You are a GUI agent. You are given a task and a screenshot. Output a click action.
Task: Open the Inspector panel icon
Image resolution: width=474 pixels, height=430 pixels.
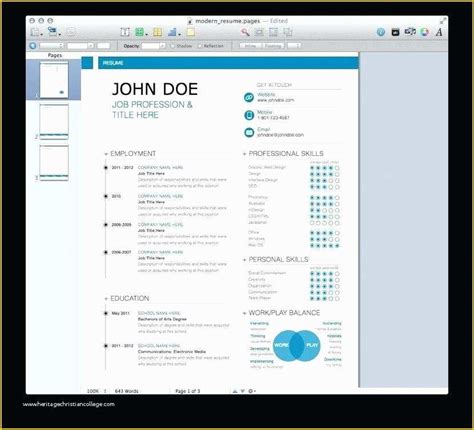[381, 32]
